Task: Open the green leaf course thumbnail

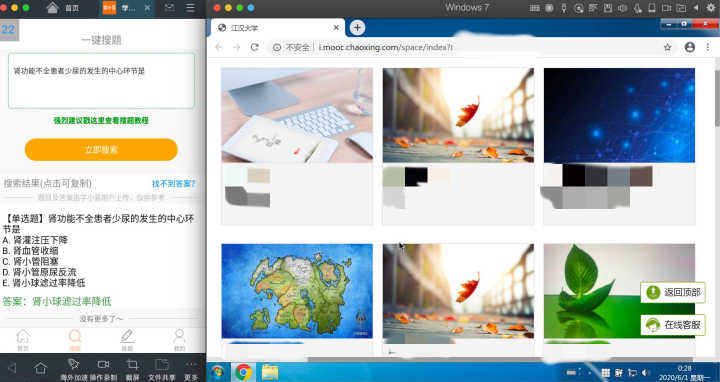Action: click(x=619, y=291)
